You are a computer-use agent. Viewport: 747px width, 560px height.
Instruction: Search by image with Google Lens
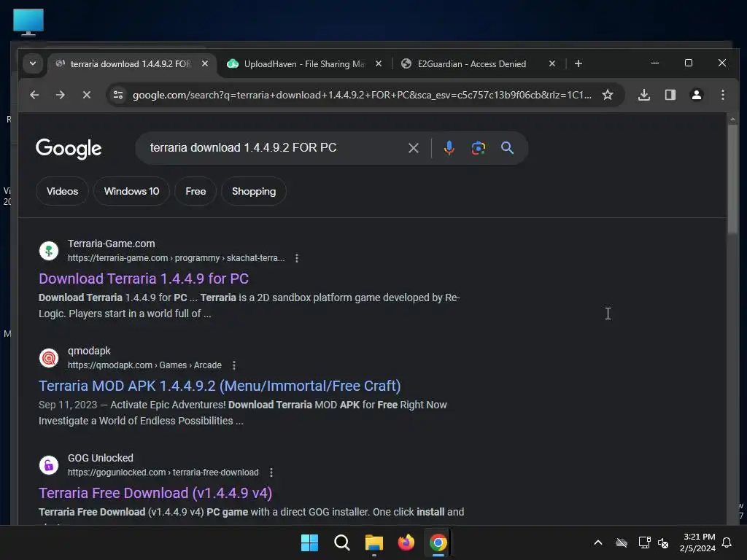(479, 148)
